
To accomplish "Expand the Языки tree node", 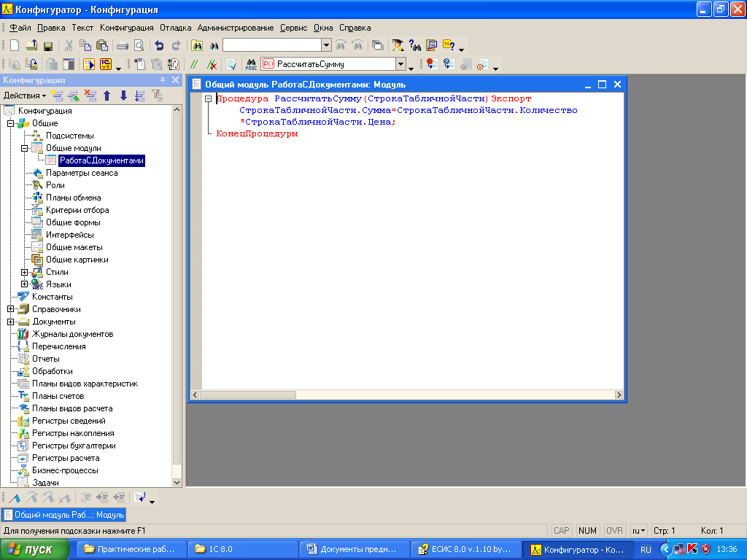I will click(24, 284).
